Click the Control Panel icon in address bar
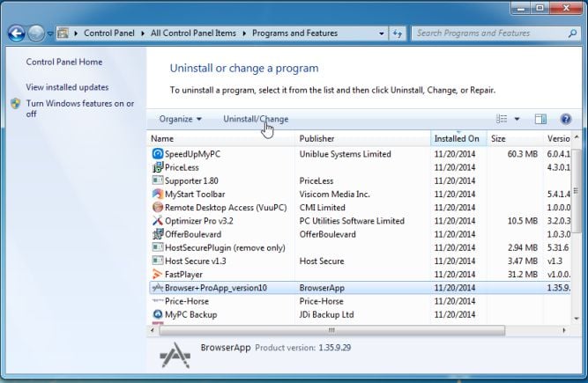 (x=63, y=33)
